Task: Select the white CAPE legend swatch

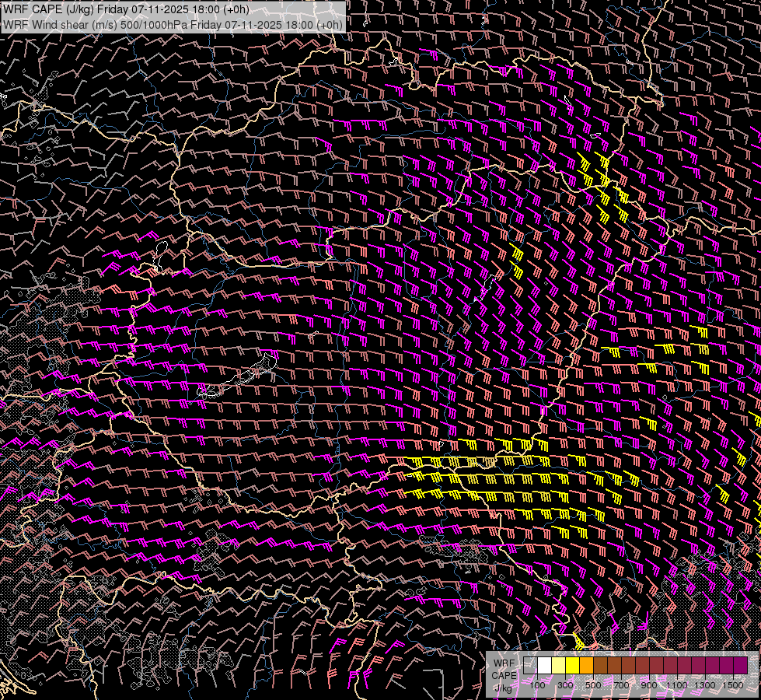Action: point(544,666)
